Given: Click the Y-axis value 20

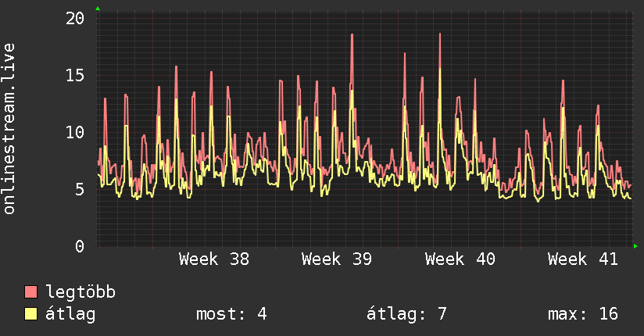Looking at the screenshot, I should [x=75, y=18].
